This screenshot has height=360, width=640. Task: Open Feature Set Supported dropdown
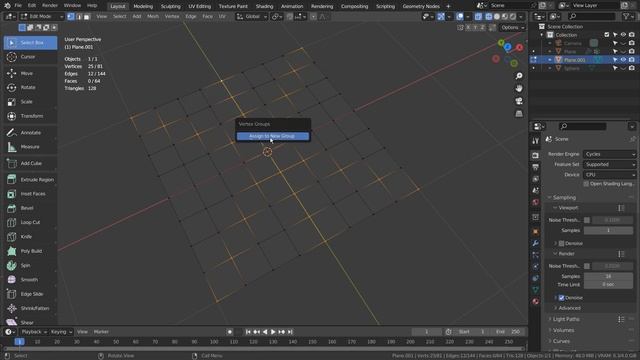(x=609, y=164)
